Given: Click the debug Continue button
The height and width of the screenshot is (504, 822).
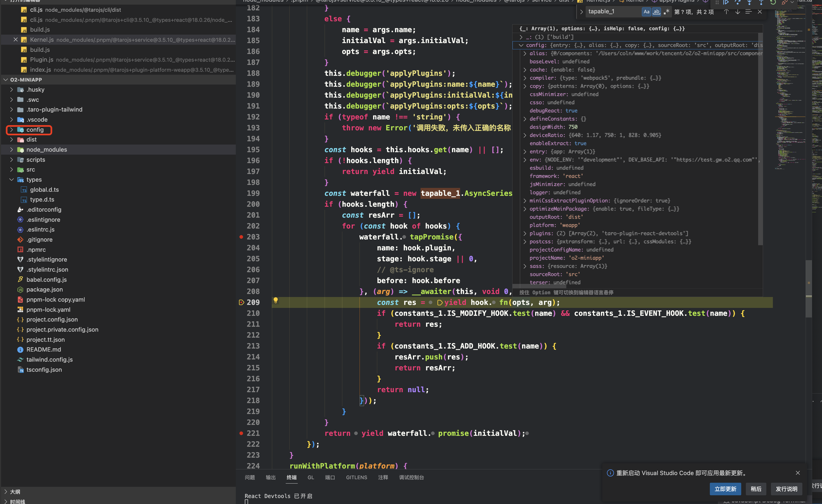Looking at the screenshot, I should [726, 2].
